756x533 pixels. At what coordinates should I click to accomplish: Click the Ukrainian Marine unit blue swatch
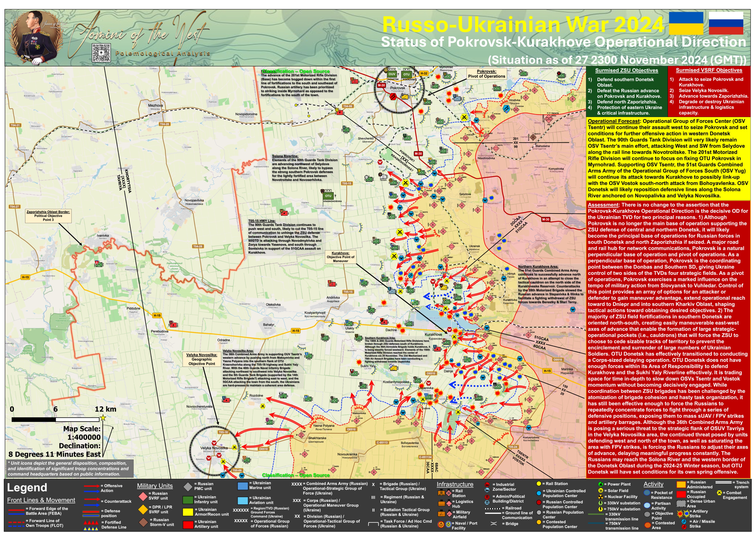pyautogui.click(x=243, y=486)
